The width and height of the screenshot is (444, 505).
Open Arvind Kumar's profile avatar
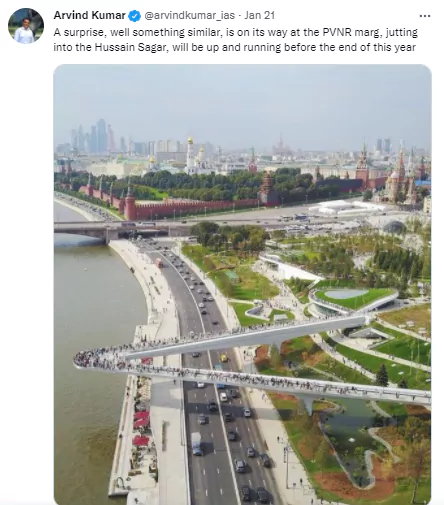point(26,26)
